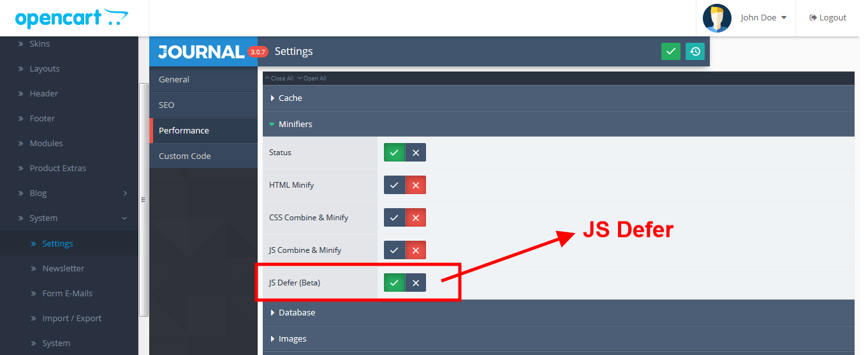The image size is (868, 355).
Task: Click the green save checkmark button
Action: click(671, 51)
